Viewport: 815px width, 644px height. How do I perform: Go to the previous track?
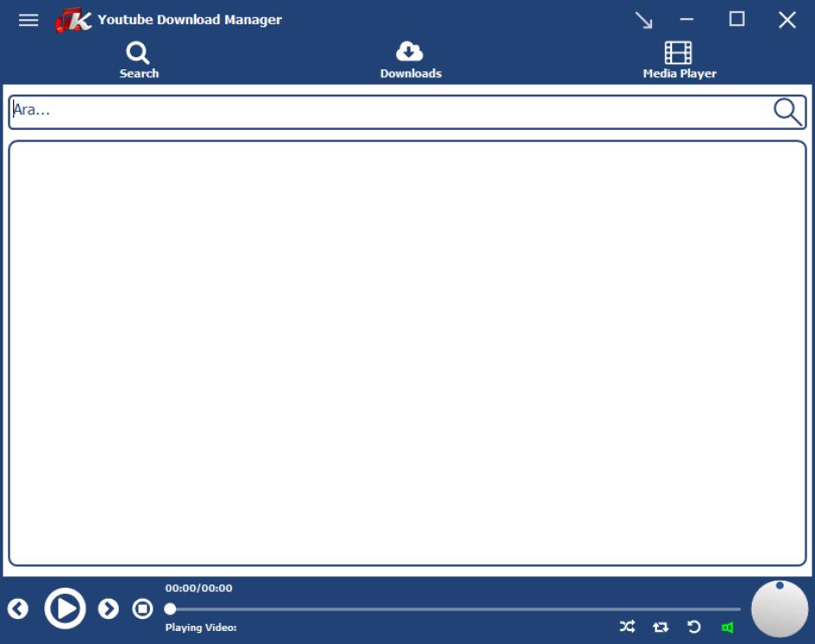click(x=17, y=608)
